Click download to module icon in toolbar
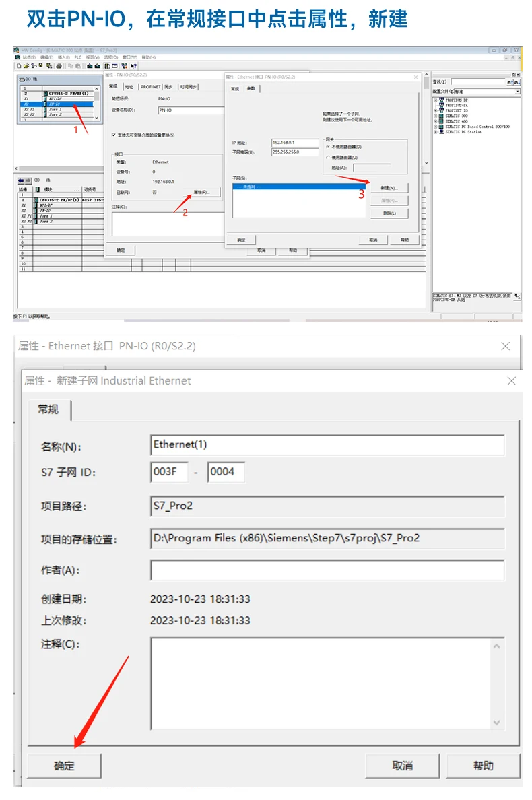The width and height of the screenshot is (532, 800). [90, 65]
